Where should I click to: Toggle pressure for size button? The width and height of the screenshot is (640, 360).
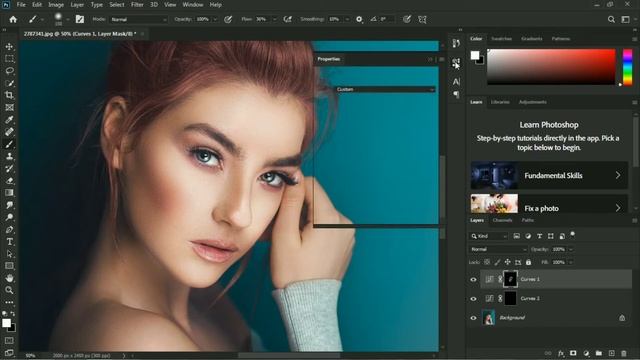pyautogui.click(x=407, y=19)
